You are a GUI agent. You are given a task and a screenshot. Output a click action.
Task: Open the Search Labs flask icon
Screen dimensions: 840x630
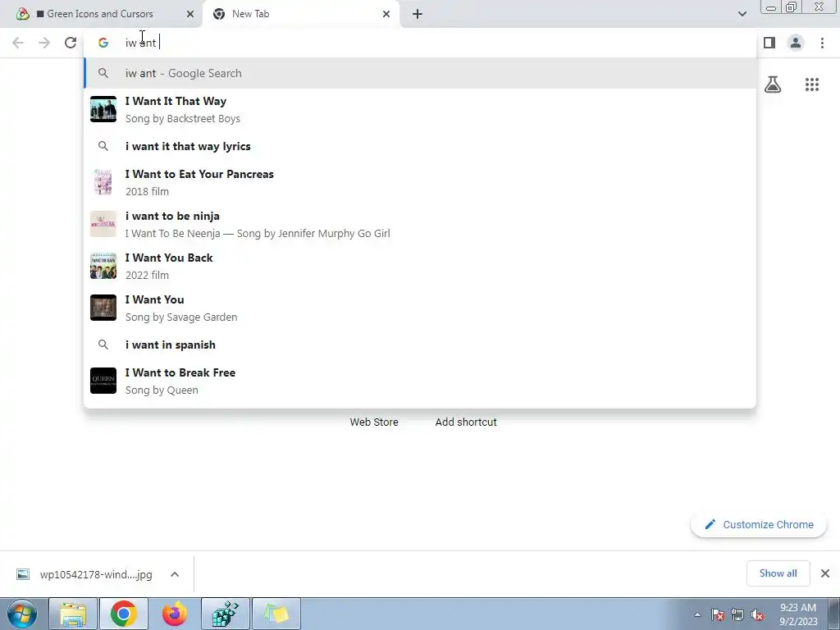(773, 84)
